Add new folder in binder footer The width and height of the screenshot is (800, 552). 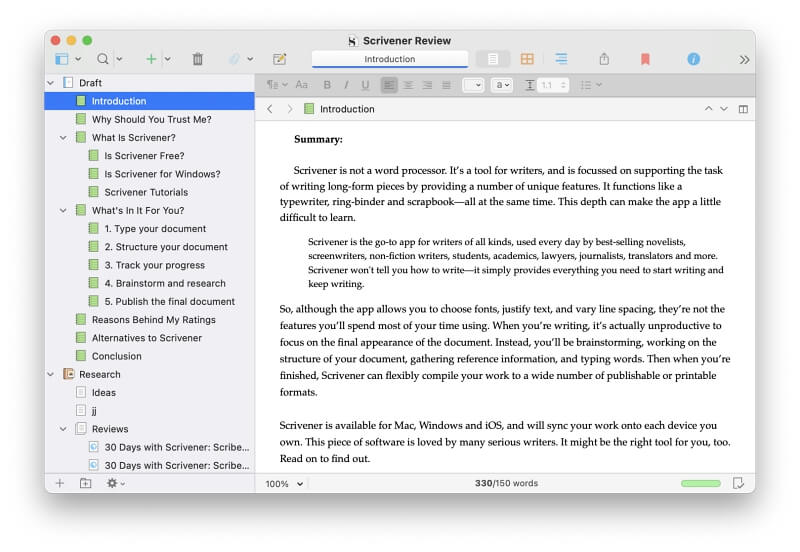point(85,483)
